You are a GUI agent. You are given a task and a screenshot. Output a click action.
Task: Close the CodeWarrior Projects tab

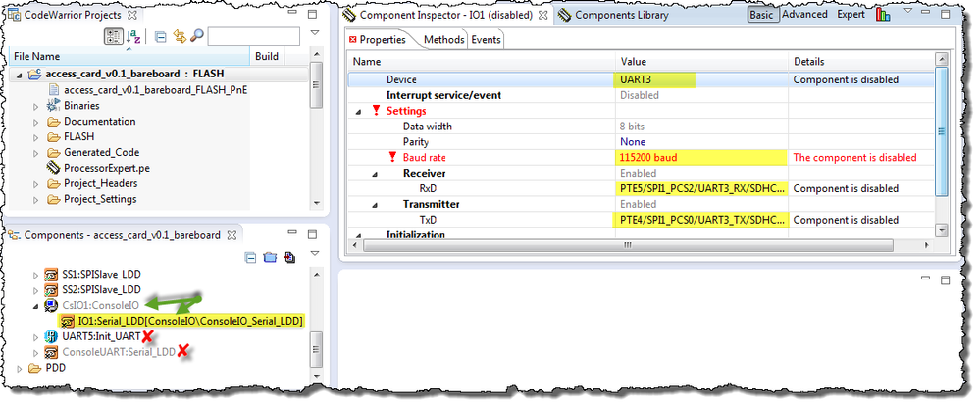click(x=132, y=14)
